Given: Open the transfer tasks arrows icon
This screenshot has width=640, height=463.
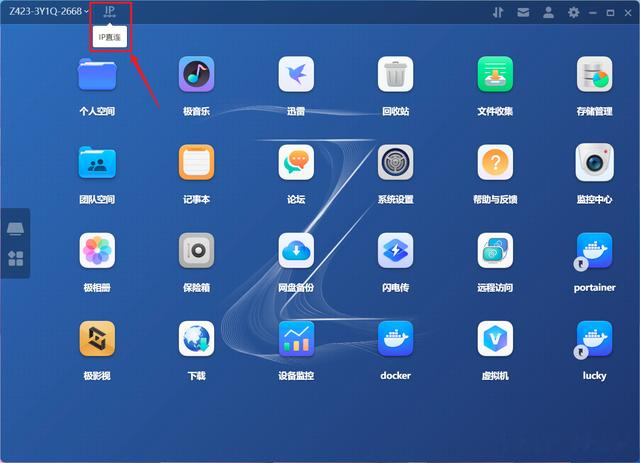Looking at the screenshot, I should [x=498, y=13].
